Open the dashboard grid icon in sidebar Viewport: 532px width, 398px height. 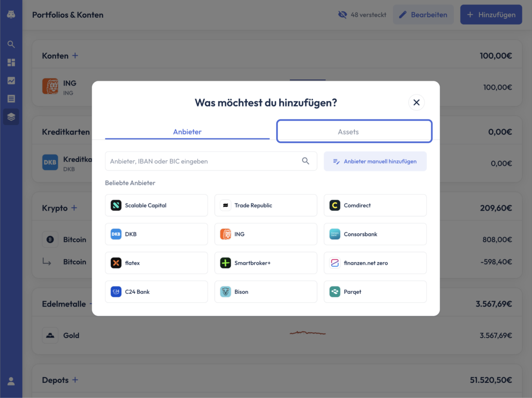11,63
